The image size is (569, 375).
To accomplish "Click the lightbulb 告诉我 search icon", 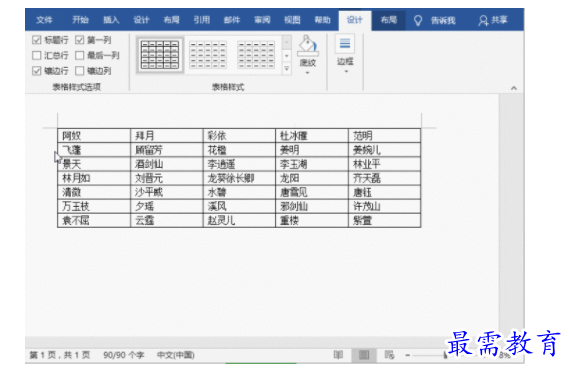I will [418, 20].
